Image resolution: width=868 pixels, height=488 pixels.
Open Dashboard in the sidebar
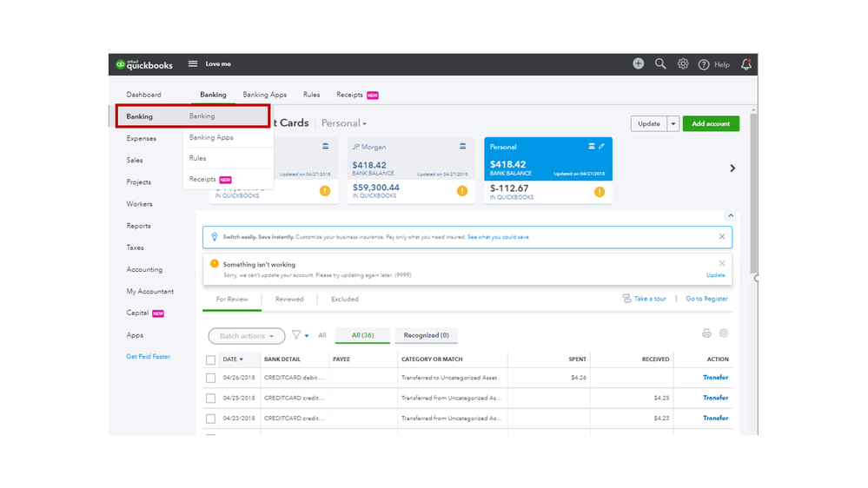pyautogui.click(x=144, y=95)
